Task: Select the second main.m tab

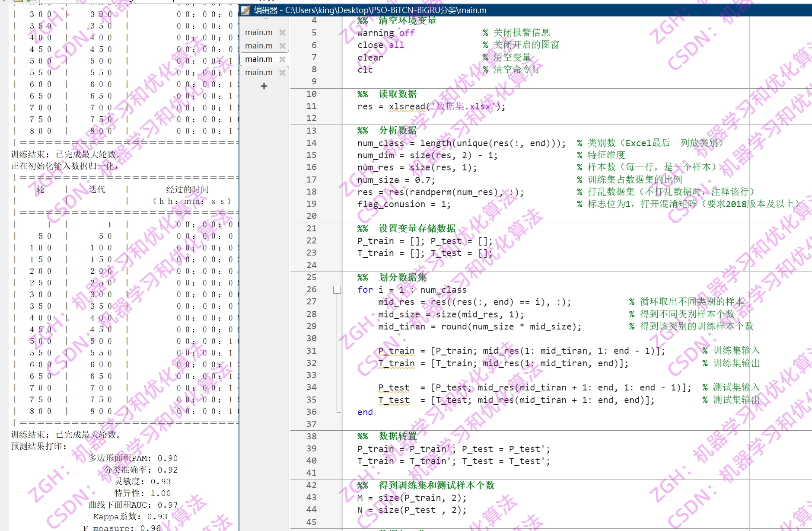Action: point(258,45)
